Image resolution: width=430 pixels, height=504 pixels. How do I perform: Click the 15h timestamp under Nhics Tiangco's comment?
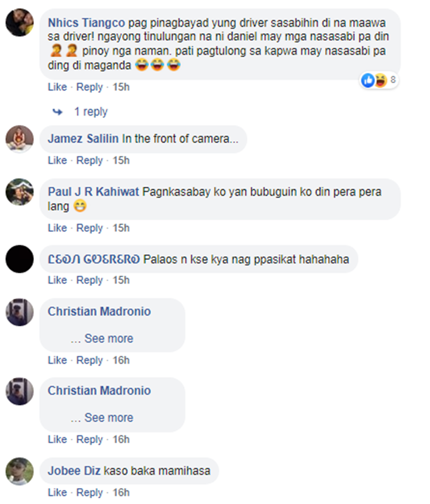click(121, 87)
